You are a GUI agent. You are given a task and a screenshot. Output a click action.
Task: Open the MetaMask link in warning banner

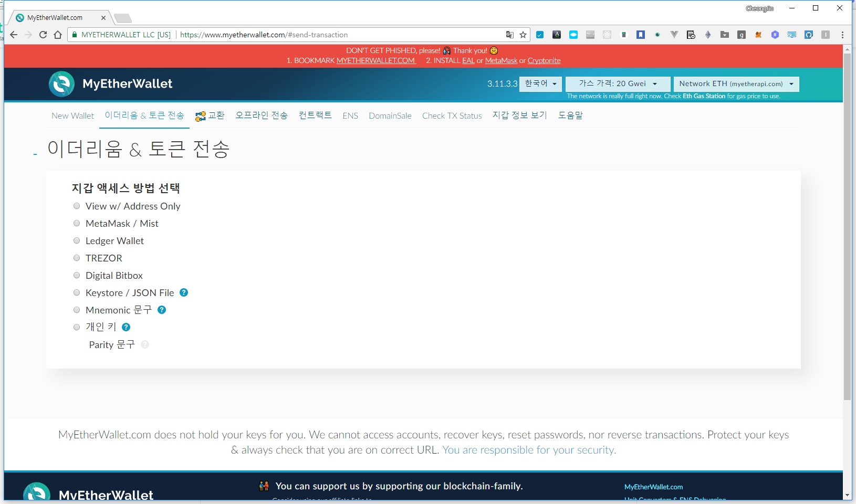501,60
